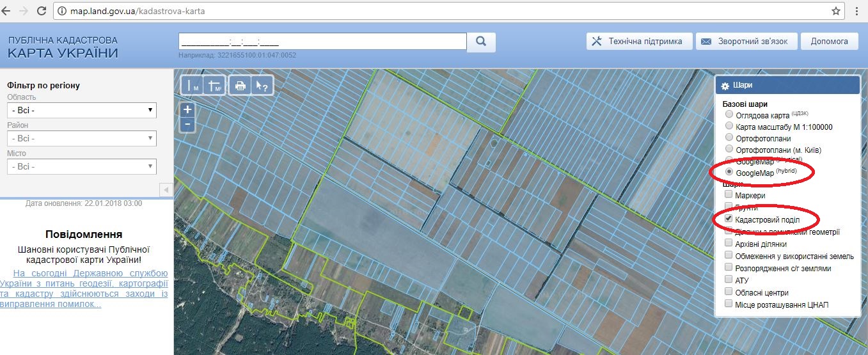
Task: Collapse the left sidebar with arrow
Action: click(166, 190)
